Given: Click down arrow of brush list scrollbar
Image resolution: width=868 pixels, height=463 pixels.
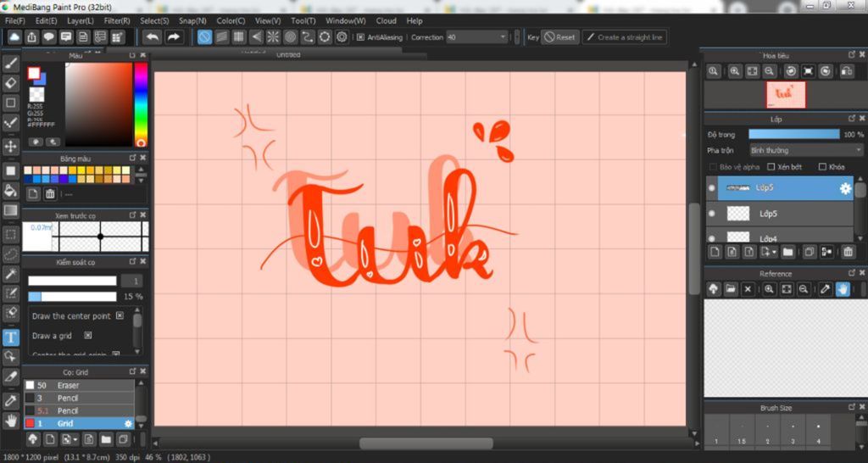Looking at the screenshot, I should pos(142,427).
